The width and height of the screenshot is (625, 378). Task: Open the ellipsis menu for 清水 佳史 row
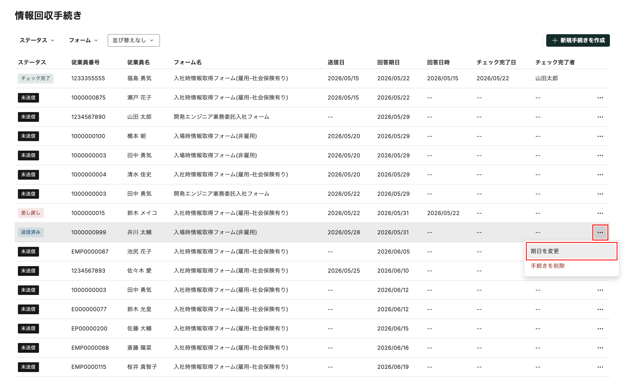600,175
